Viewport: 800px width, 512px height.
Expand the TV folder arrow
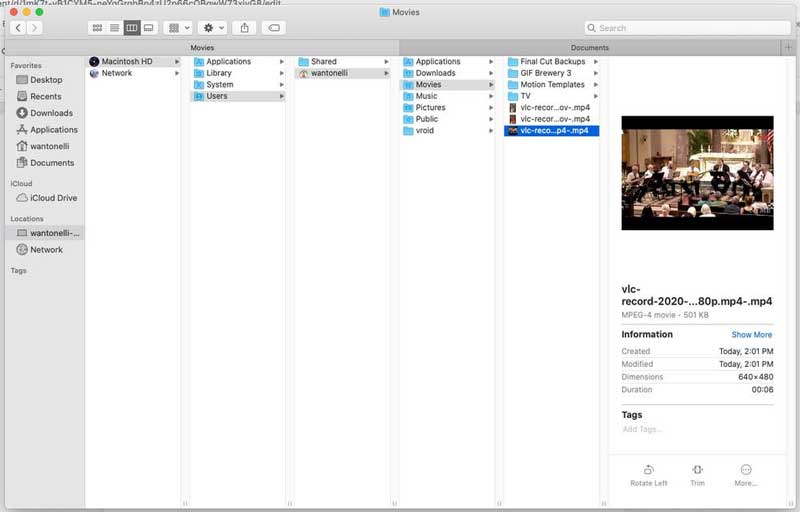(596, 96)
